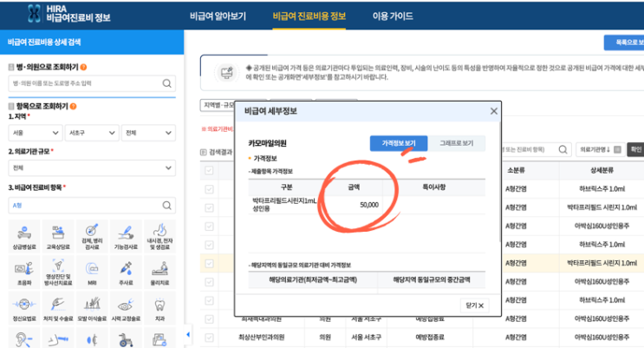Viewport: 644px width, 348px height.
Task: Click the 닫기 button in dialog
Action: pos(474,305)
